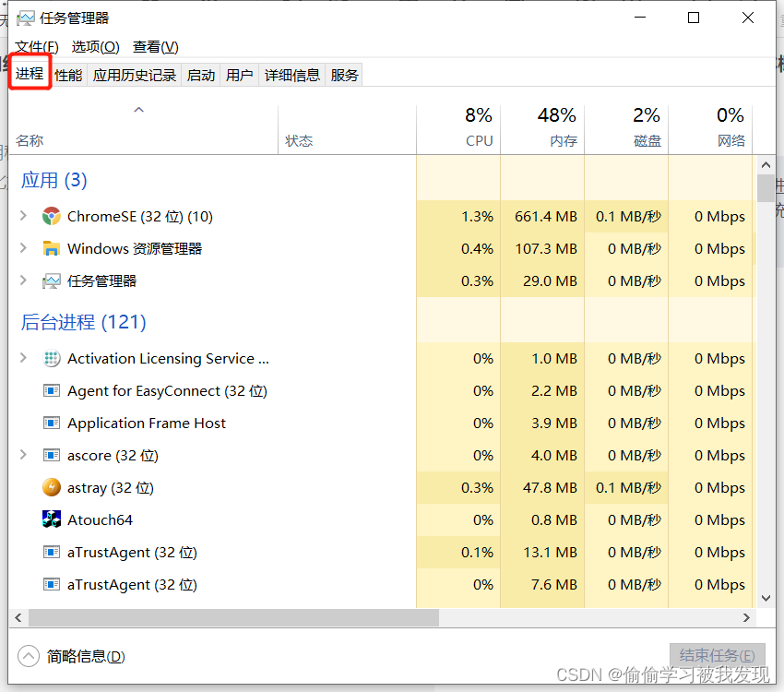Select the ChromeSE (32 位) (10) row
The width and height of the screenshot is (784, 692).
tap(383, 217)
